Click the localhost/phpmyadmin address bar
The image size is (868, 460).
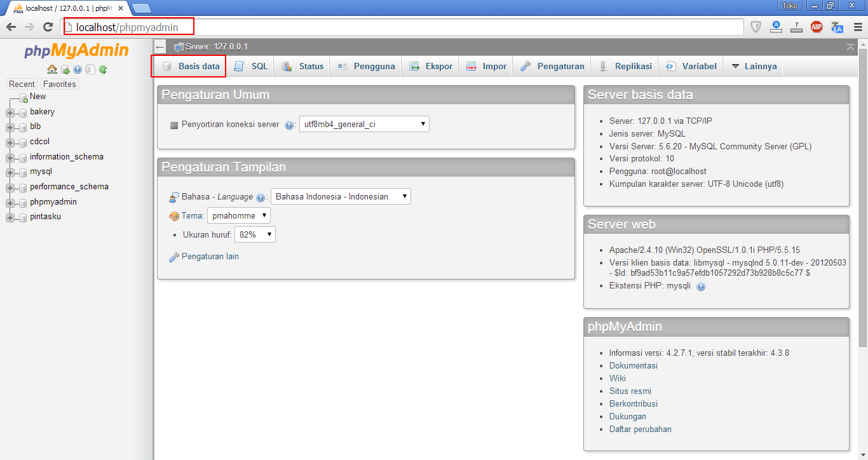pyautogui.click(x=403, y=27)
